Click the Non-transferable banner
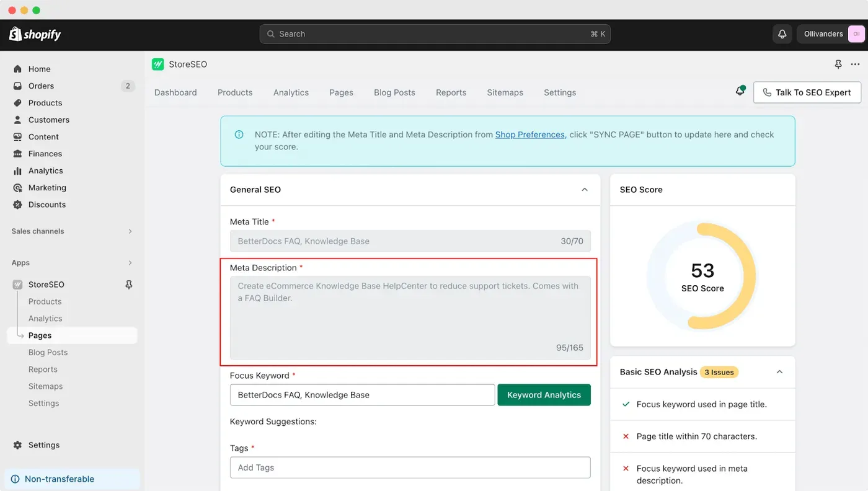This screenshot has width=868, height=491. click(72, 479)
